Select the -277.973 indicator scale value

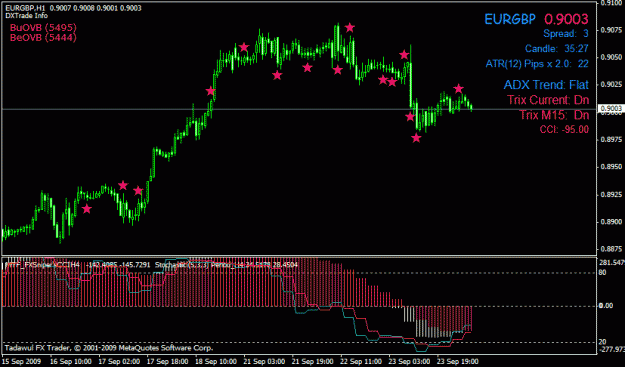click(612, 349)
